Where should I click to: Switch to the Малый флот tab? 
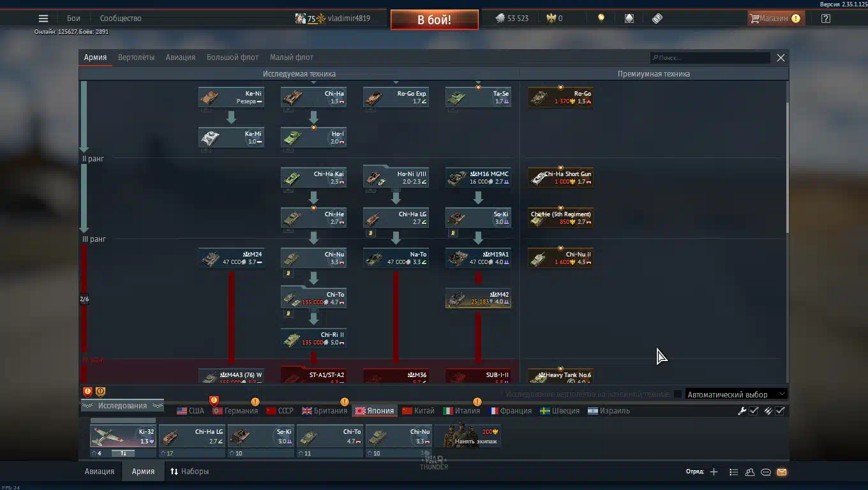(292, 57)
